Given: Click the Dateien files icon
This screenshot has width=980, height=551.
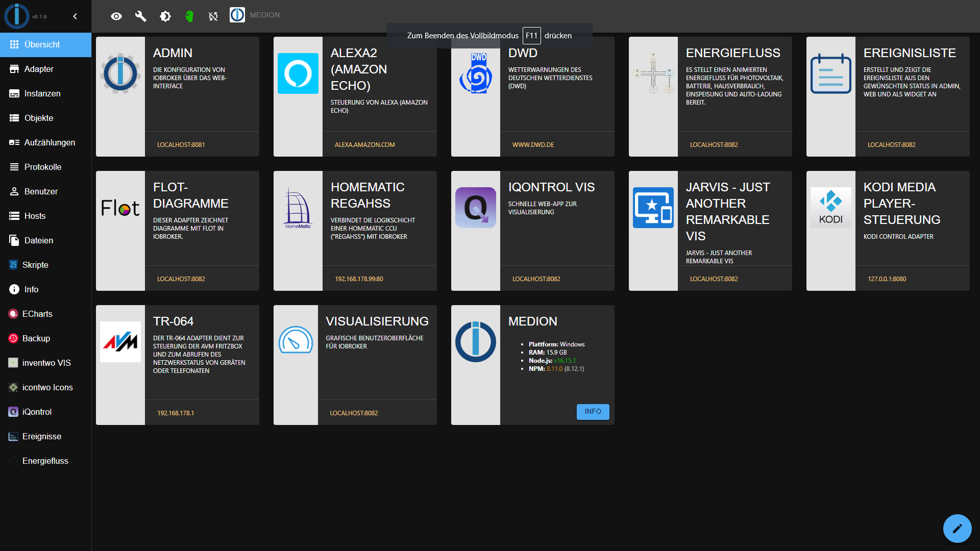Looking at the screenshot, I should point(14,240).
